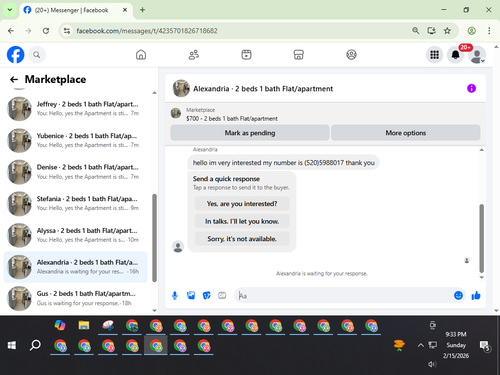Screen dimensions: 500x375
Task: Go back from the Marketplace inbox arrow
Action: click(x=14, y=79)
